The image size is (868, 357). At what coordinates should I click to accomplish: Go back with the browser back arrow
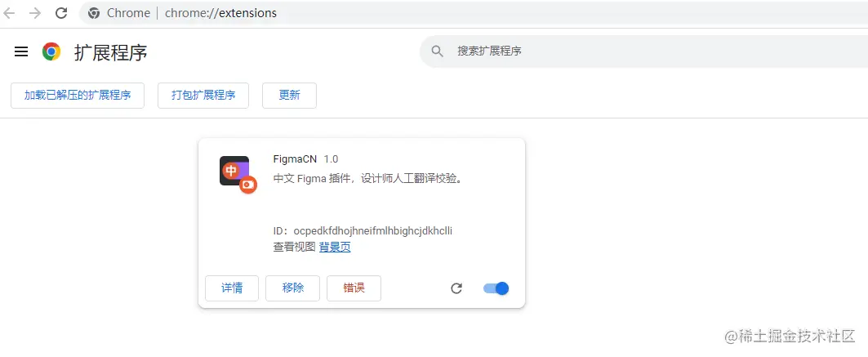click(8, 13)
